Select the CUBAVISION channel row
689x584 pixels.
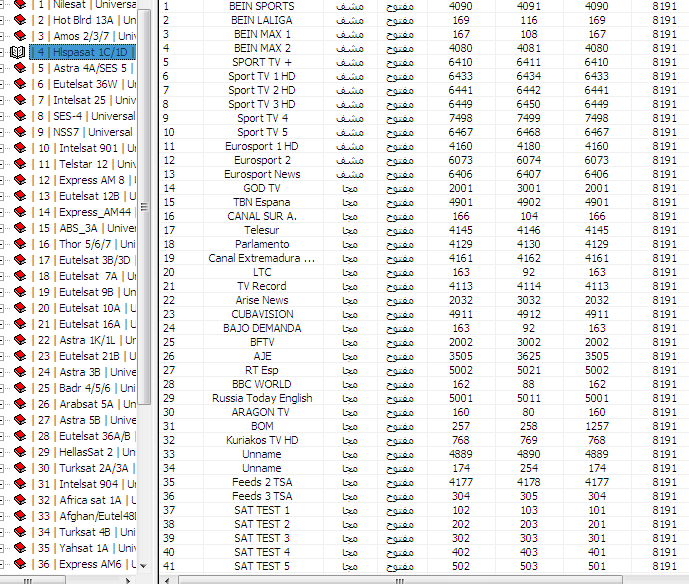coord(424,314)
